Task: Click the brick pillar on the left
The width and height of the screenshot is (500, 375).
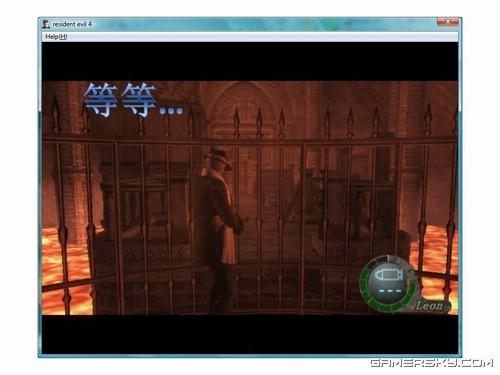Action: coord(72,160)
